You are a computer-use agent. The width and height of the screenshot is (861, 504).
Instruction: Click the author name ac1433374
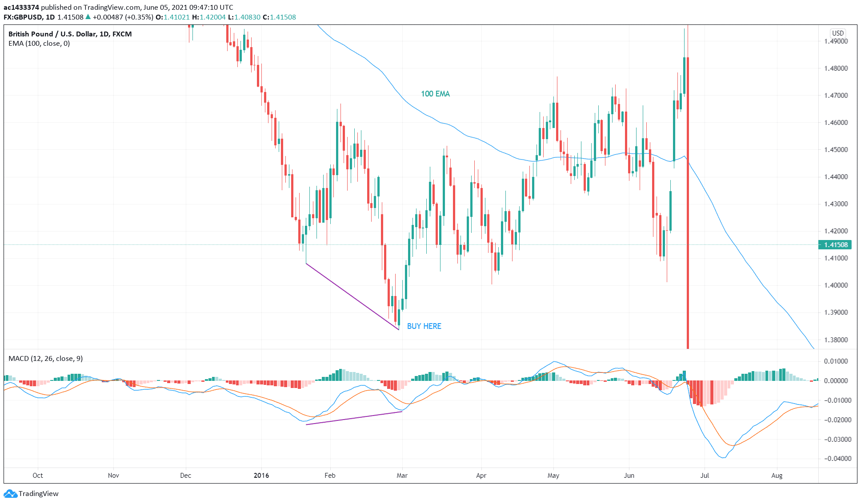point(21,7)
